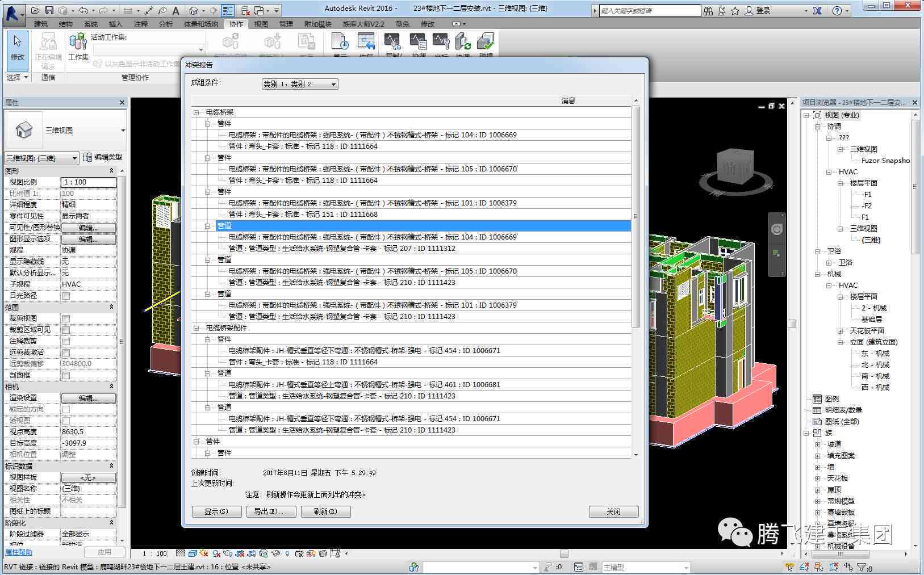
Task: Click the Favorites star icon in title bar
Action: (735, 11)
